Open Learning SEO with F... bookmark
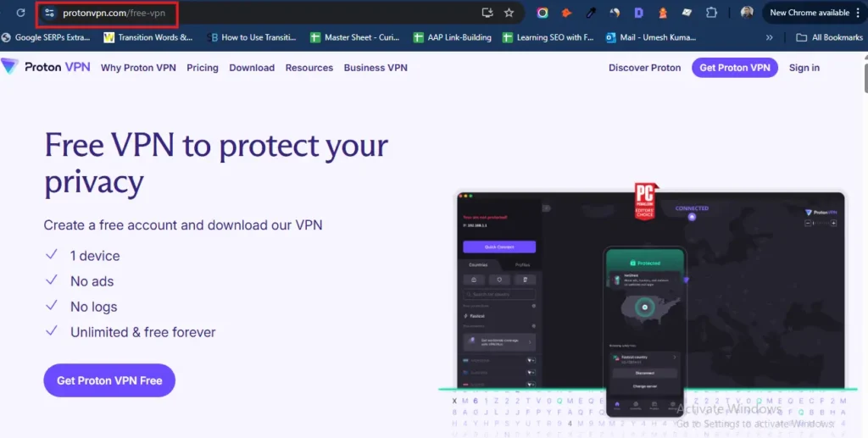The image size is (868, 438). [548, 37]
